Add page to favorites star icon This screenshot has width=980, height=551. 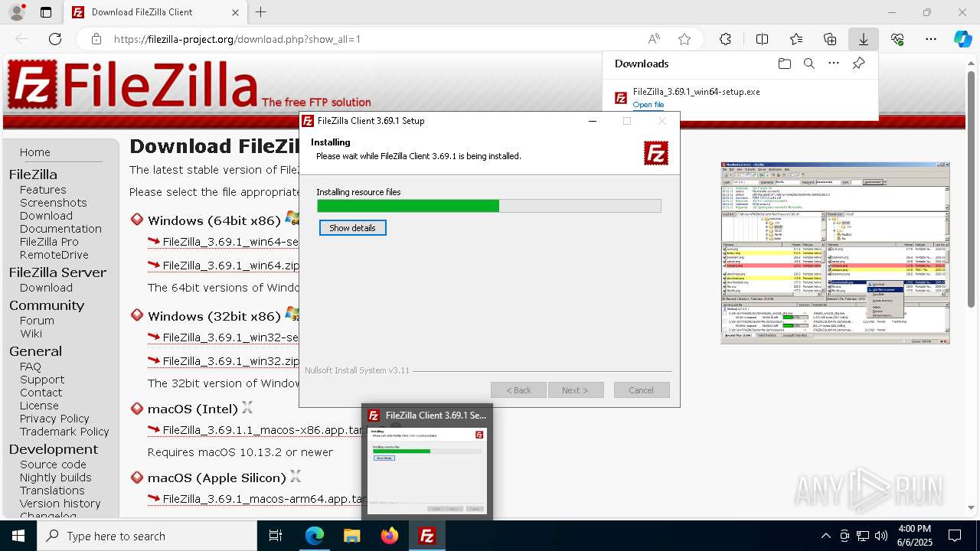point(684,39)
